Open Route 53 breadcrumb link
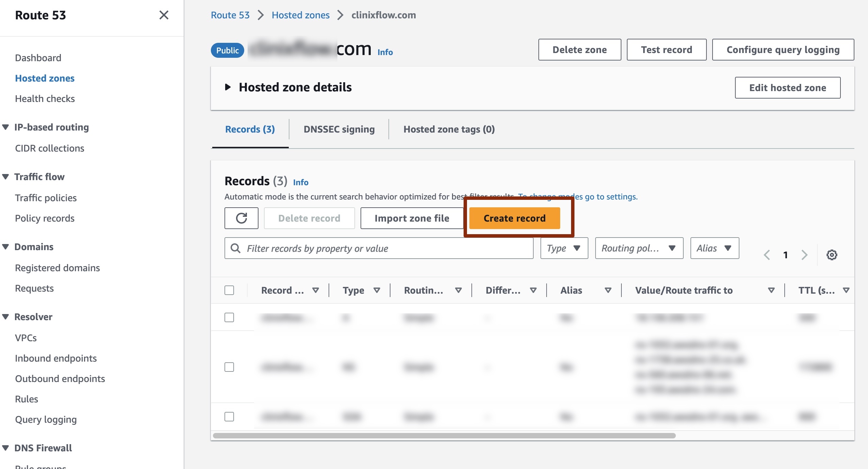This screenshot has height=469, width=868. click(230, 15)
